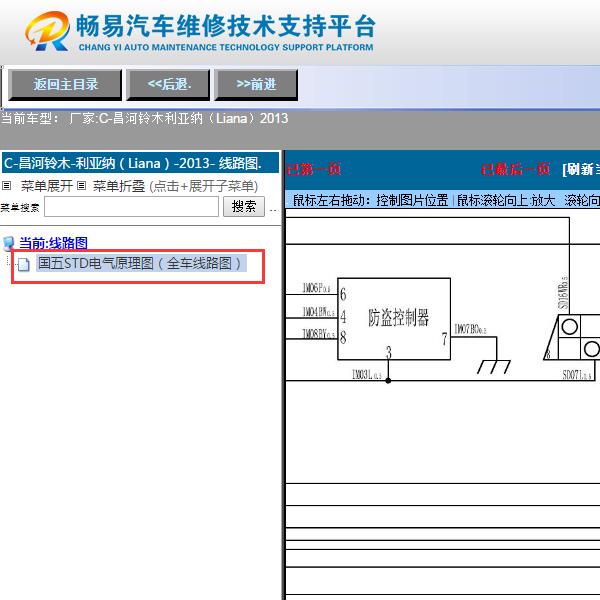The height and width of the screenshot is (600, 600).
Task: Click the 菜单展开 square icon
Action: 7,186
